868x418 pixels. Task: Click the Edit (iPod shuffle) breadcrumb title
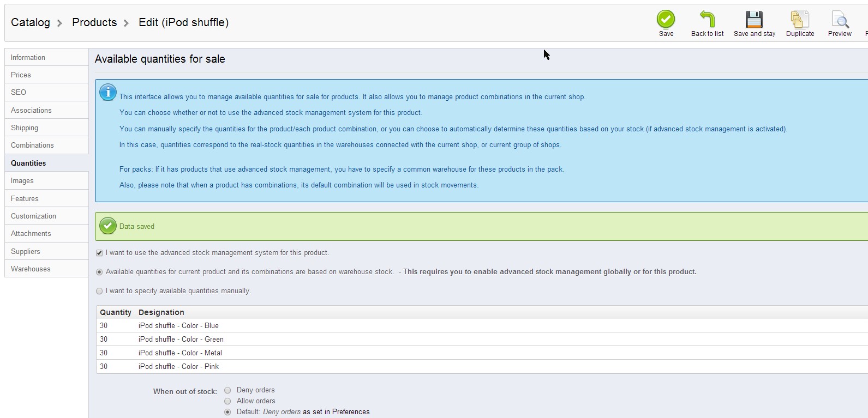(183, 22)
